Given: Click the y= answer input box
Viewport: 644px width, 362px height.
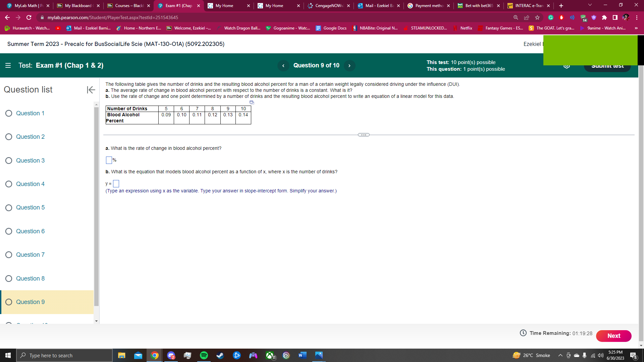Looking at the screenshot, I should (x=116, y=184).
